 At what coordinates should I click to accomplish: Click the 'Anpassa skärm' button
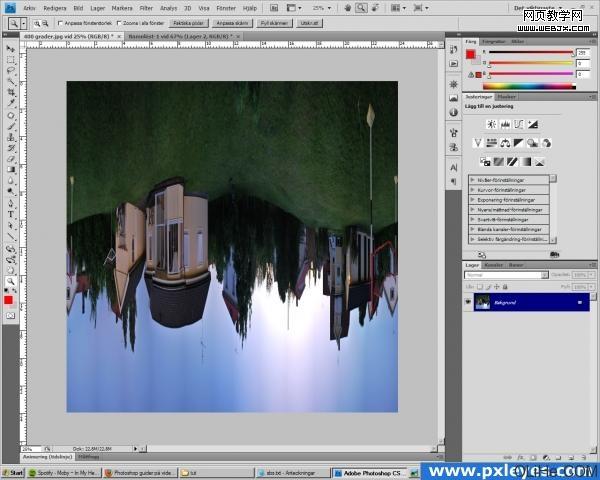232,23
